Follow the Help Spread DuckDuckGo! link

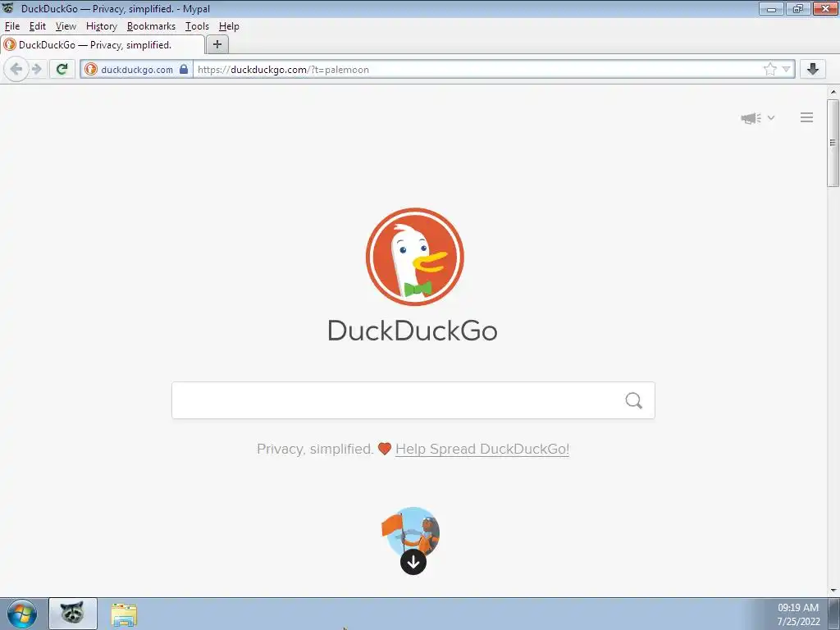482,449
